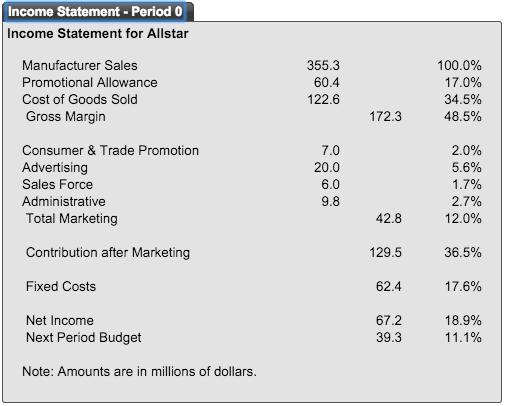Select the Promotional Allowance label
This screenshot has width=505, height=406.
pos(90,82)
